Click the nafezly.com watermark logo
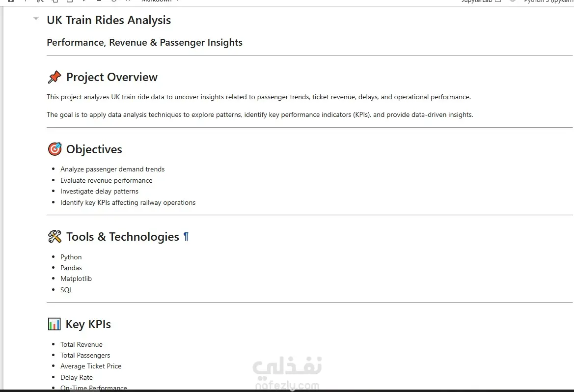This screenshot has height=392, width=574. coord(287,372)
